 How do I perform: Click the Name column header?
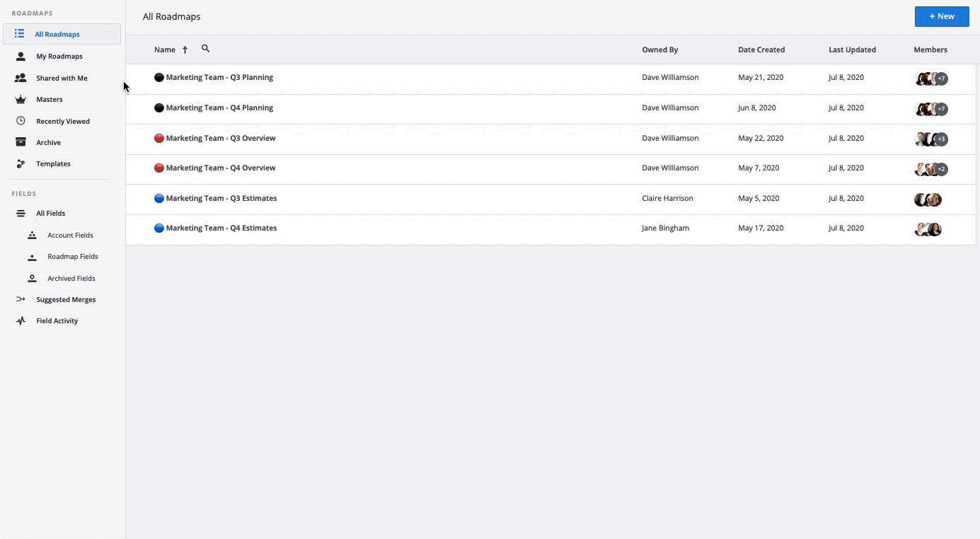[x=165, y=50]
